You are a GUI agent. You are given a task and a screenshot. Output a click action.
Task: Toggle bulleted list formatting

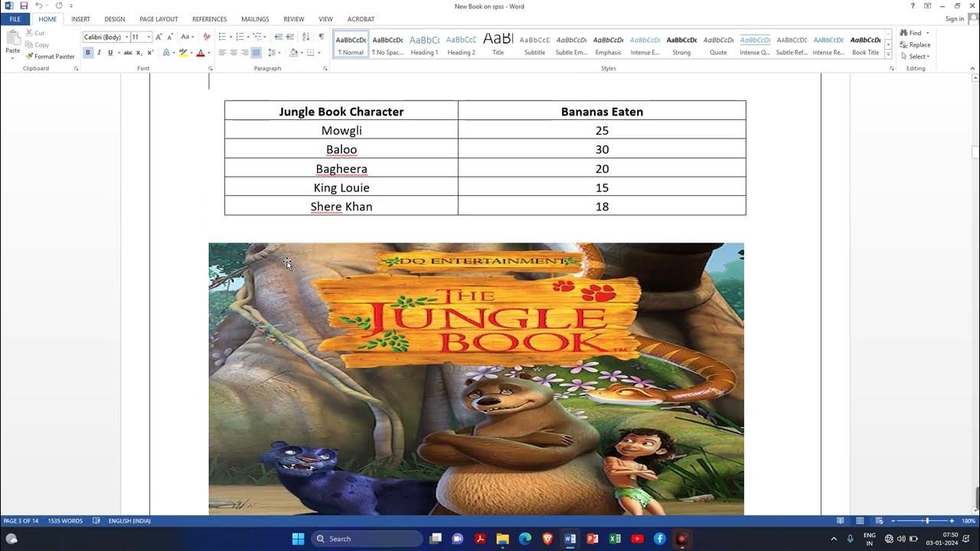pos(222,37)
